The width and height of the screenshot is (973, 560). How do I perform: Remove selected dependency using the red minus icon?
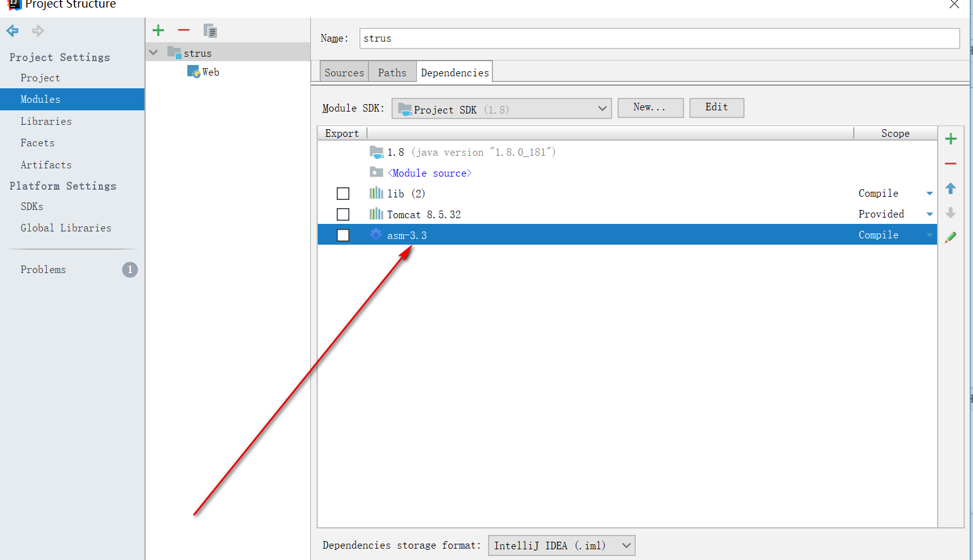coord(951,163)
